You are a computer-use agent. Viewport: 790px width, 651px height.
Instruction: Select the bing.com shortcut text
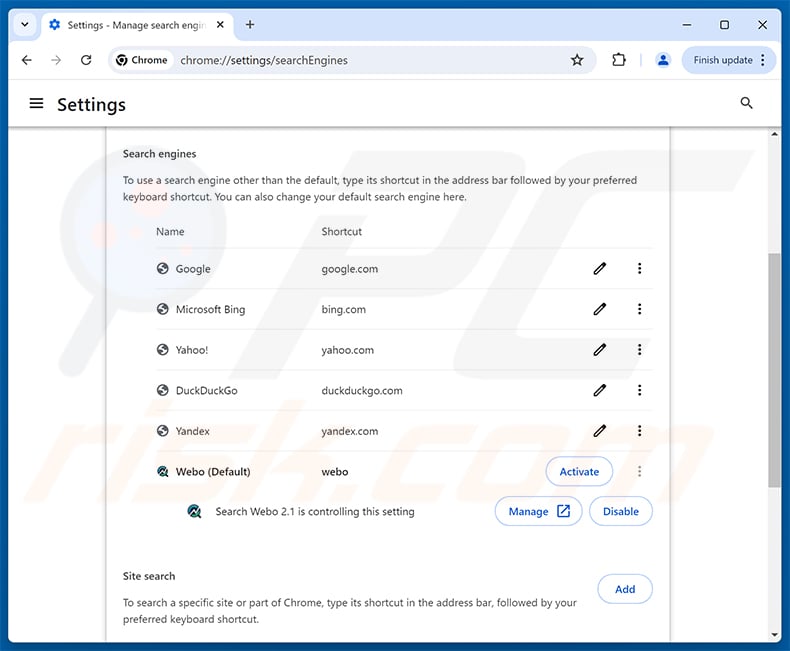(x=344, y=309)
